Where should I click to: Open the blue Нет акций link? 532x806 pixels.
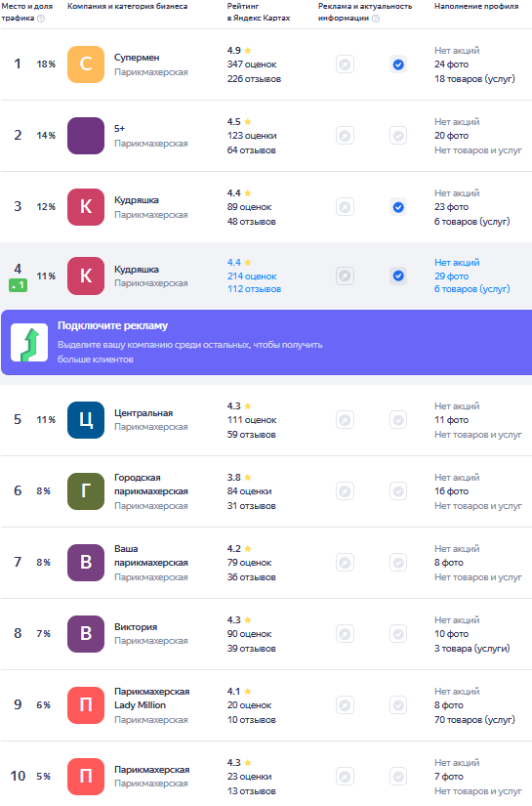[x=457, y=262]
